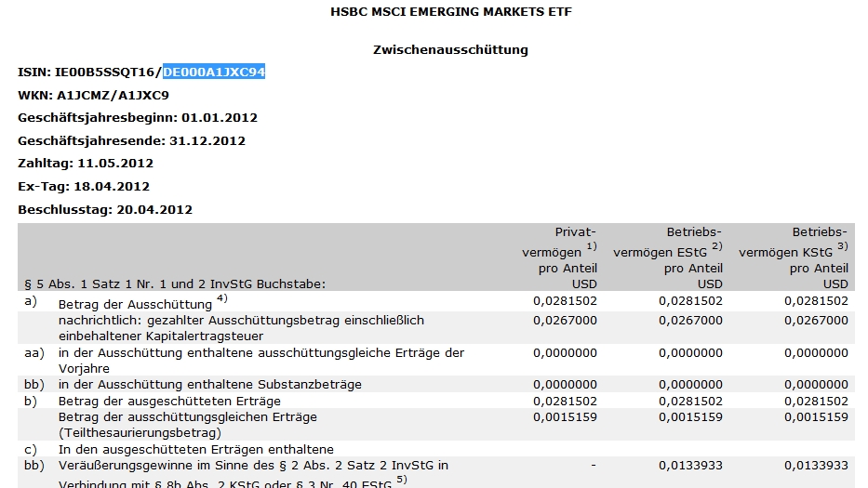
Task: Click the ausschüttungsgleiche Erträge der Vorjahre label
Action: (x=261, y=361)
